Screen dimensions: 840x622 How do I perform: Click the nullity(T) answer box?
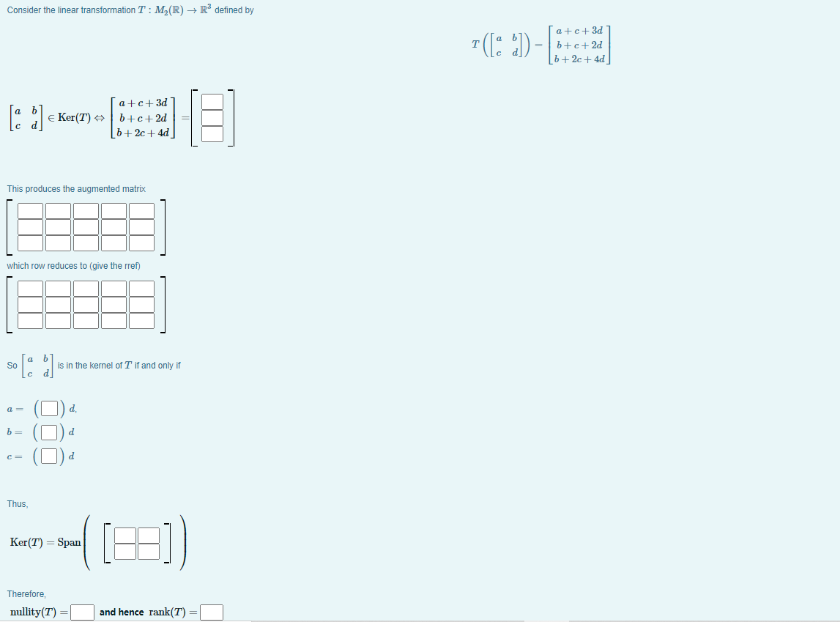coord(82,612)
